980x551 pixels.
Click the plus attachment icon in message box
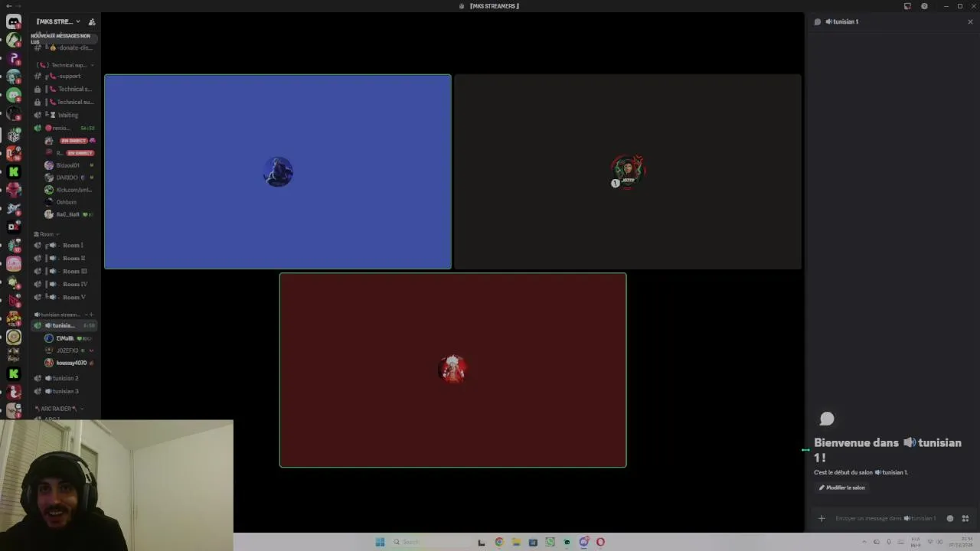tap(822, 518)
